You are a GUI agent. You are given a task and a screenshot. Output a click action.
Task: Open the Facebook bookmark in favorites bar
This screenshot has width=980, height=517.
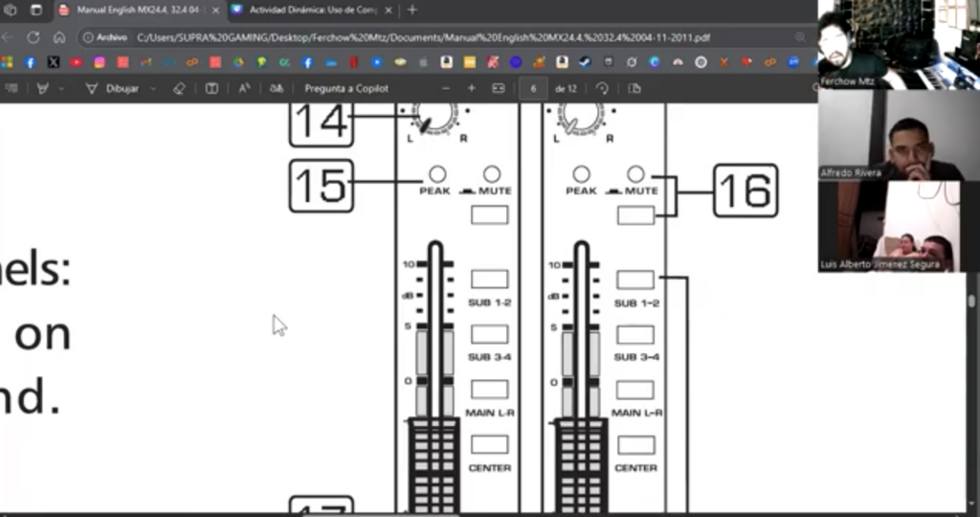[30, 62]
